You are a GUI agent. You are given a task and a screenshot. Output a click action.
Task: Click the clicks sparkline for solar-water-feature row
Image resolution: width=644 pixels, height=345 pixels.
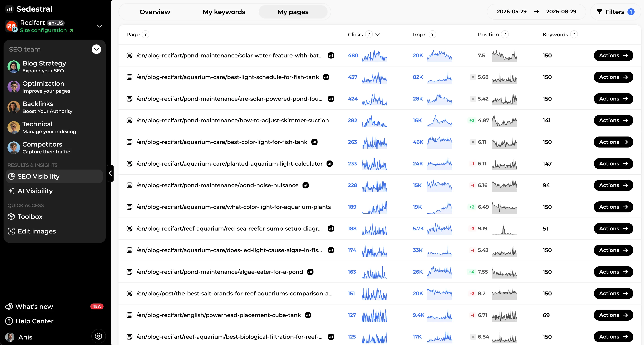[x=375, y=56]
